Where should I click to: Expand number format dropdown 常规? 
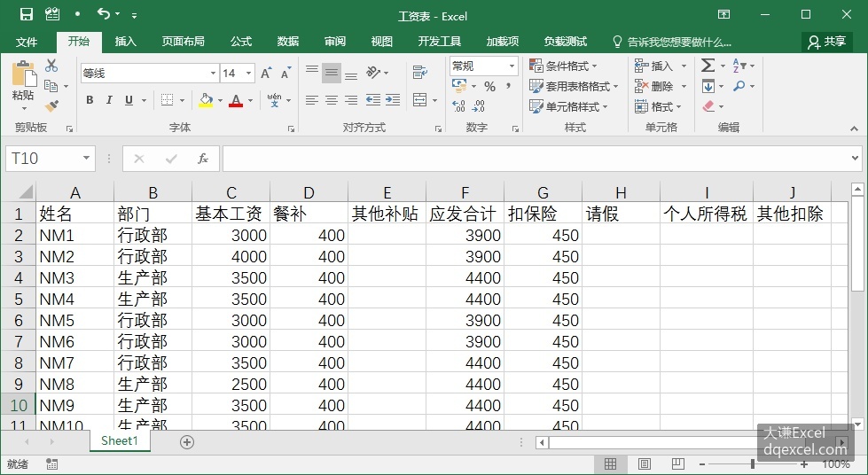point(512,66)
